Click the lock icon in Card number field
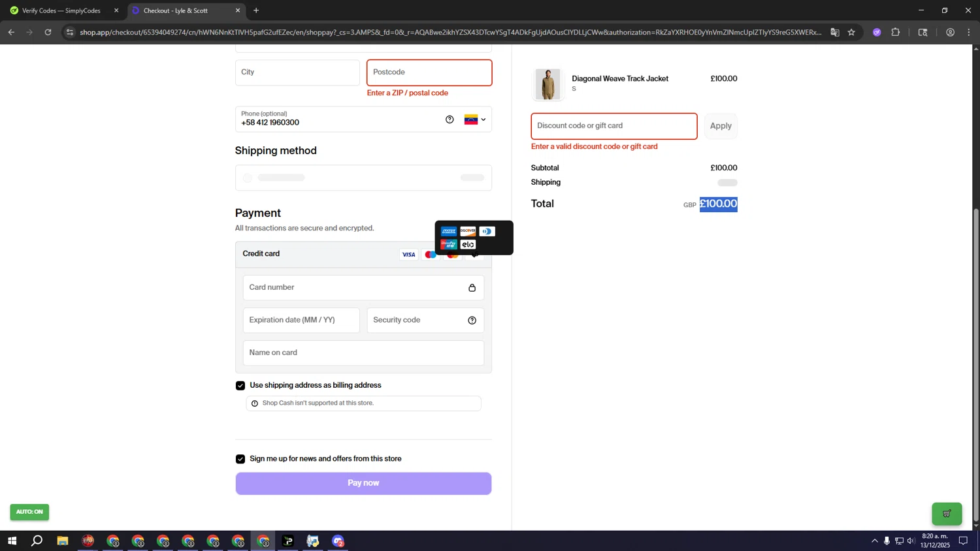980x551 pixels. point(472,288)
